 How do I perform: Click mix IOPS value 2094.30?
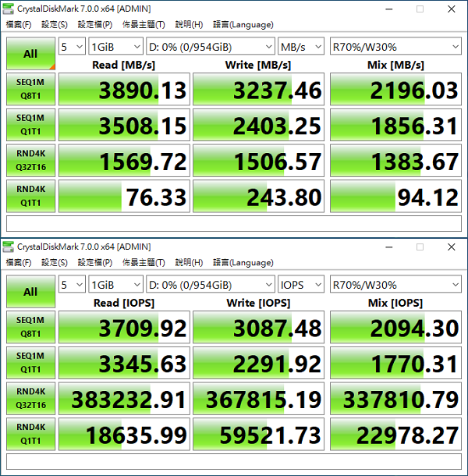(395, 327)
